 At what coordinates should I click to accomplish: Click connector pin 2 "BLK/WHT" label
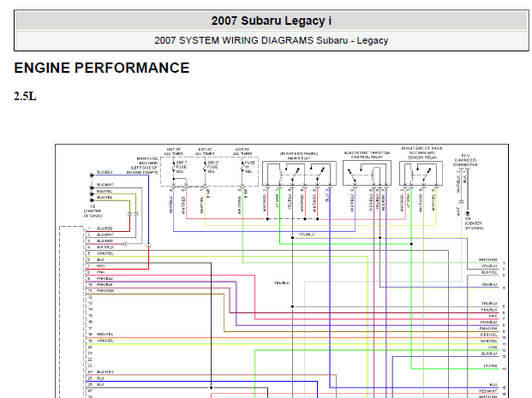[105, 235]
